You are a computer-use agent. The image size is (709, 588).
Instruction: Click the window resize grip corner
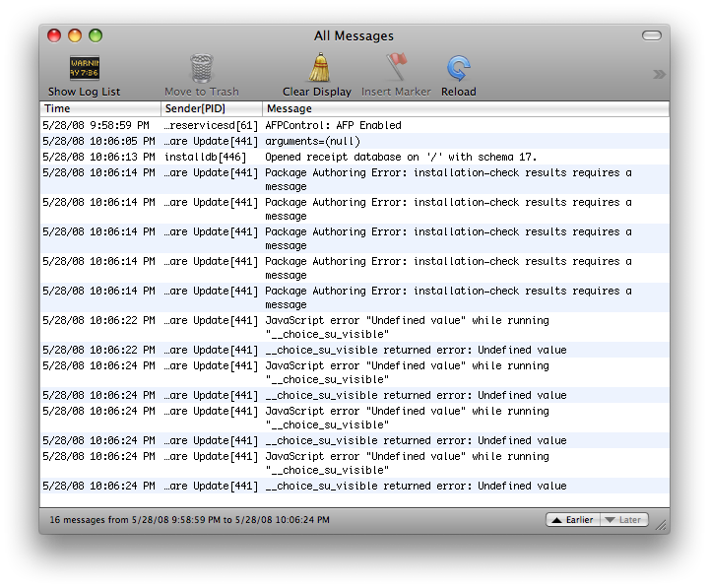click(661, 525)
